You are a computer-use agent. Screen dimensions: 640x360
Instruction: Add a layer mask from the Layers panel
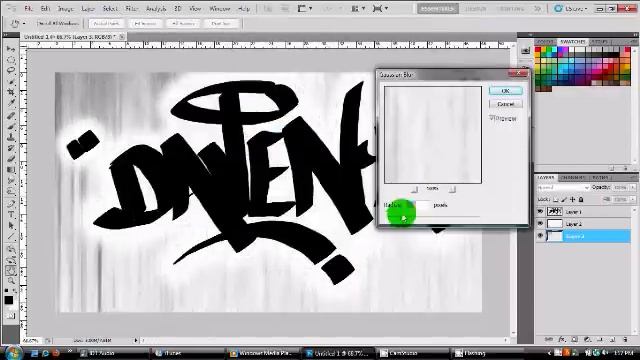pyautogui.click(x=575, y=339)
